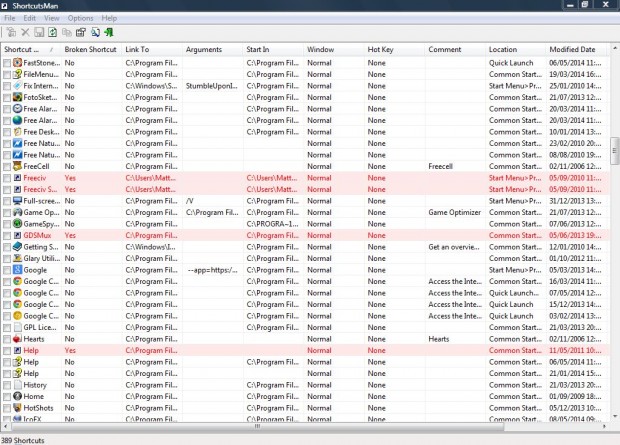This screenshot has height=445, width=620.
Task: Click the Home row icon
Action: (x=17, y=396)
